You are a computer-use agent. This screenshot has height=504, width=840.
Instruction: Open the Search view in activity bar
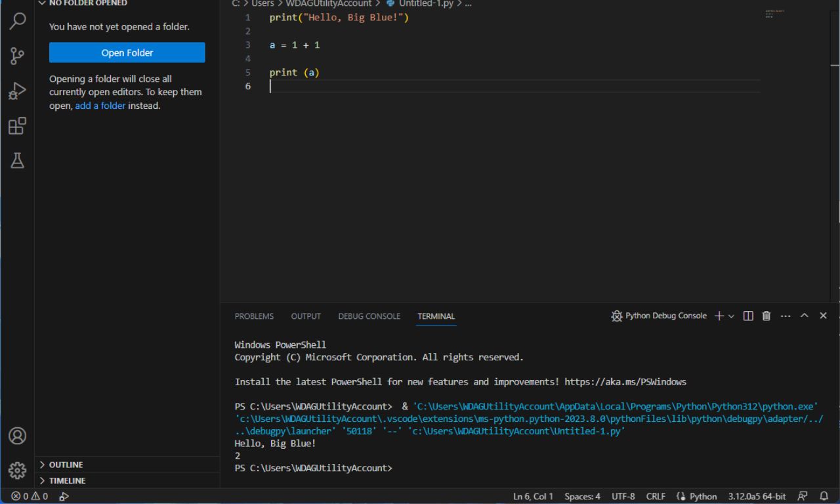18,20
